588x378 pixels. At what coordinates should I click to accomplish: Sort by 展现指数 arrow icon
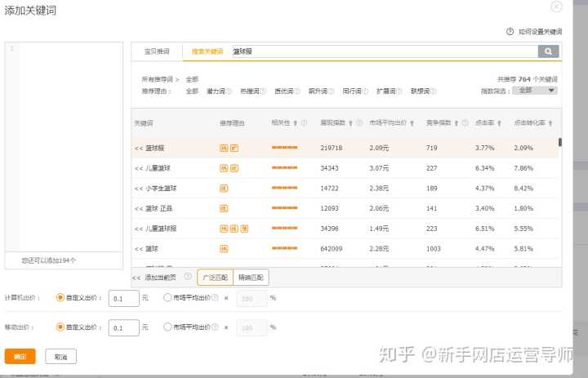350,123
